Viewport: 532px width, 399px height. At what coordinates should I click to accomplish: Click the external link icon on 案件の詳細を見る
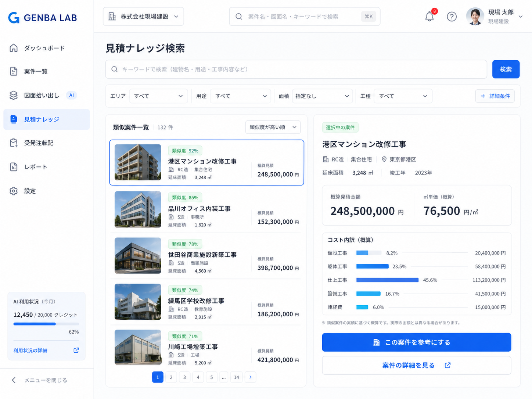pyautogui.click(x=447, y=365)
